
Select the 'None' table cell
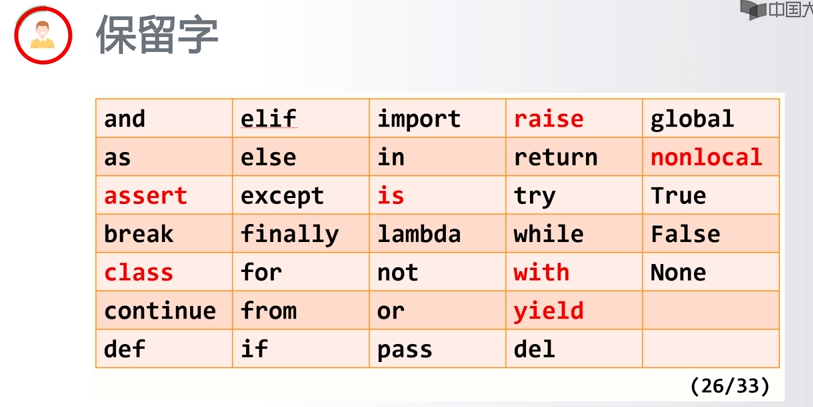click(711, 272)
